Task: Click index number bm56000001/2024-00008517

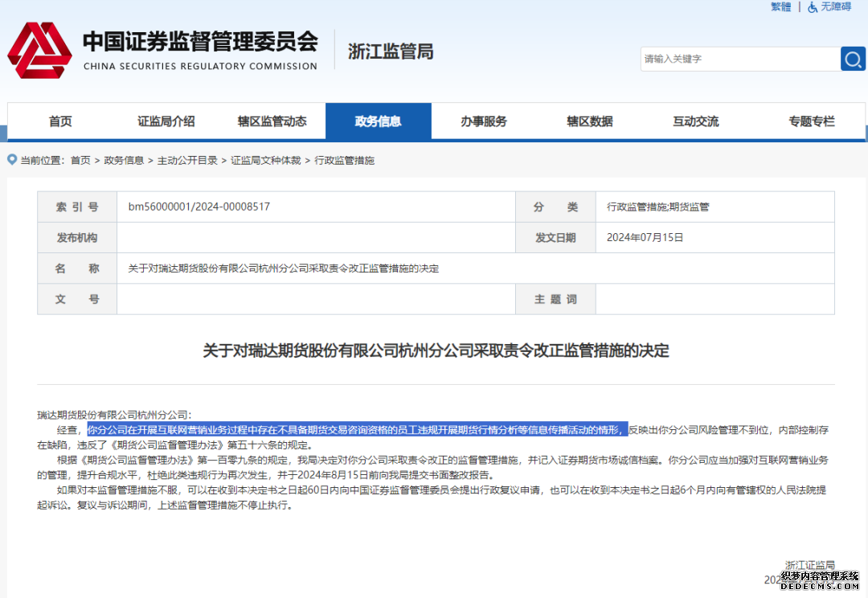Action: (x=199, y=207)
